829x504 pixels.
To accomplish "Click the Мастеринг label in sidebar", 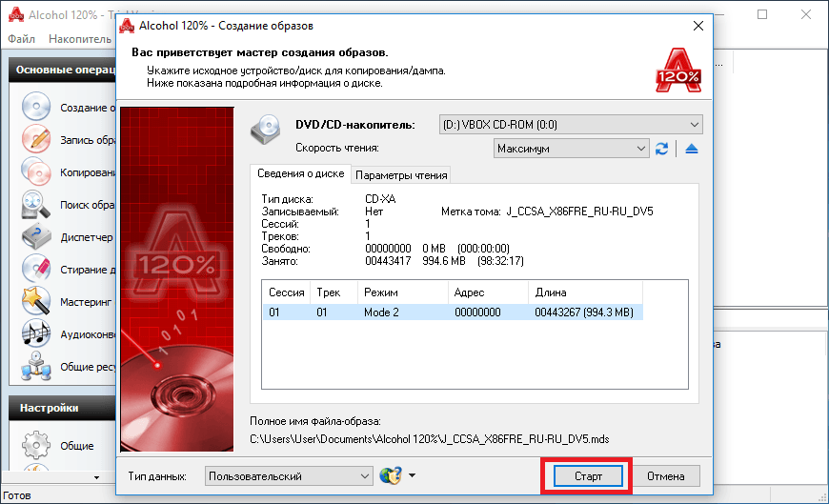I will coord(86,302).
